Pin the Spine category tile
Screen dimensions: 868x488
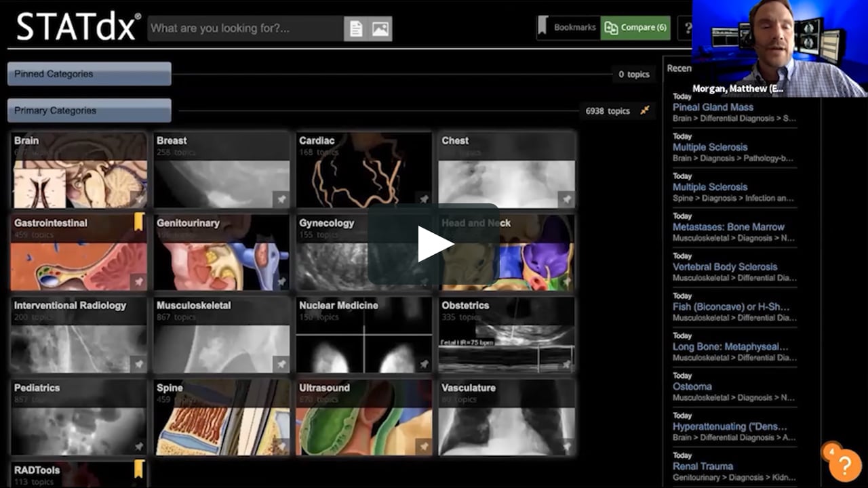tap(281, 447)
